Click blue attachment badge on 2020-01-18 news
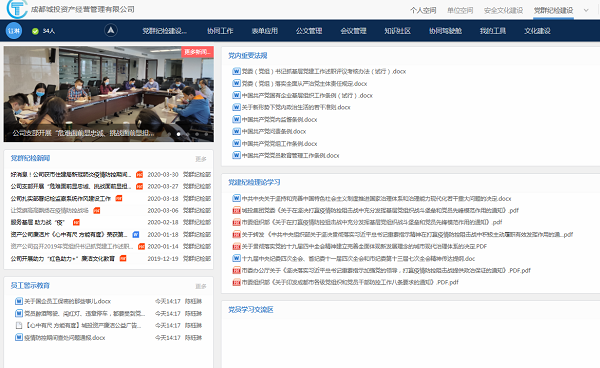Viewport: 600px width, 368px height. point(135,234)
